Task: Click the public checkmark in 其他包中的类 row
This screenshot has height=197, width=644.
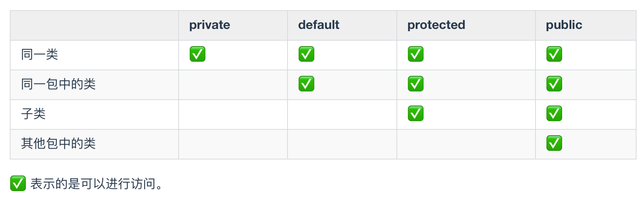Action: (554, 143)
